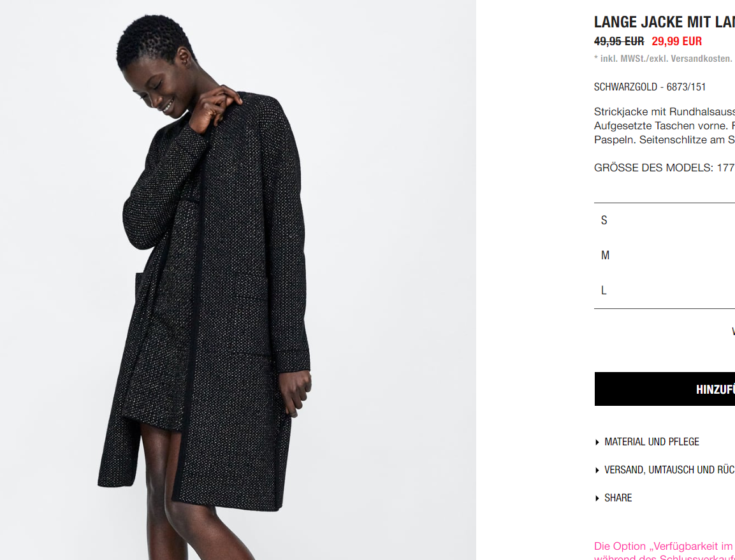
Task: Click the Schwarzgold color reference 6873/151
Action: pyautogui.click(x=649, y=87)
